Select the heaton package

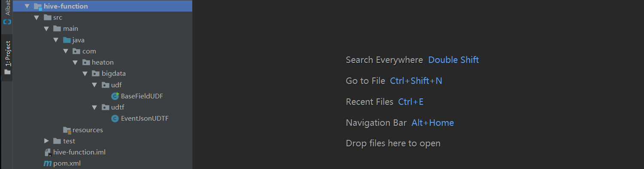coord(103,62)
